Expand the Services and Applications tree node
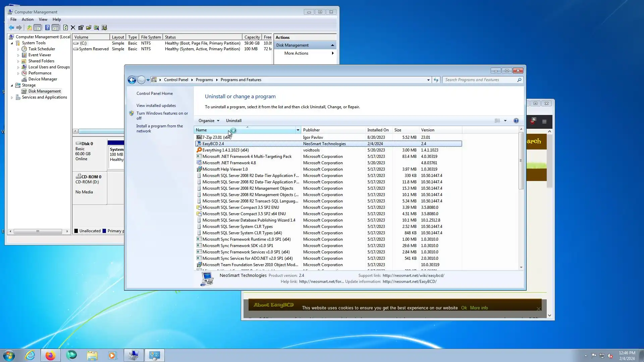This screenshot has width=644, height=362. 12,98
